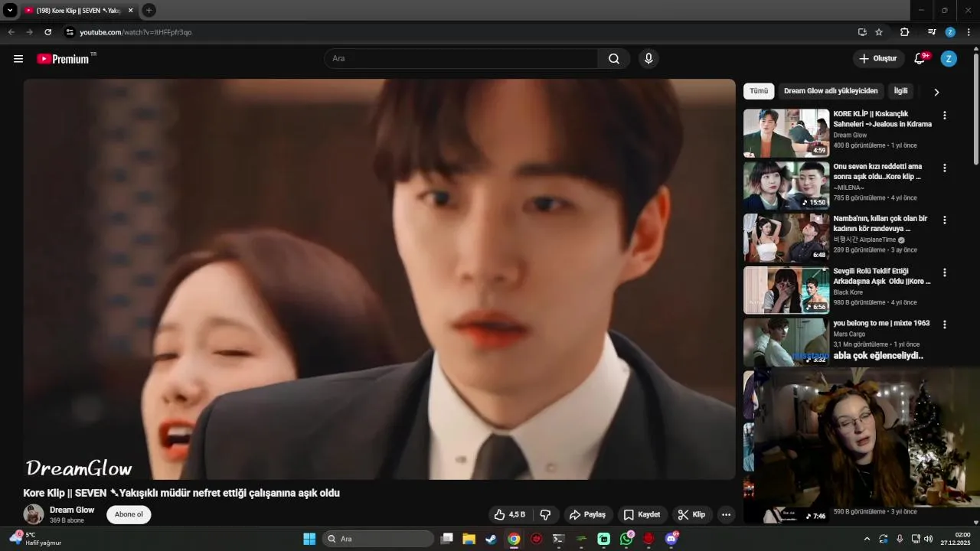Screen dimensions: 980x551
Task: Close the Kore Klip browser tab
Action: point(130,11)
